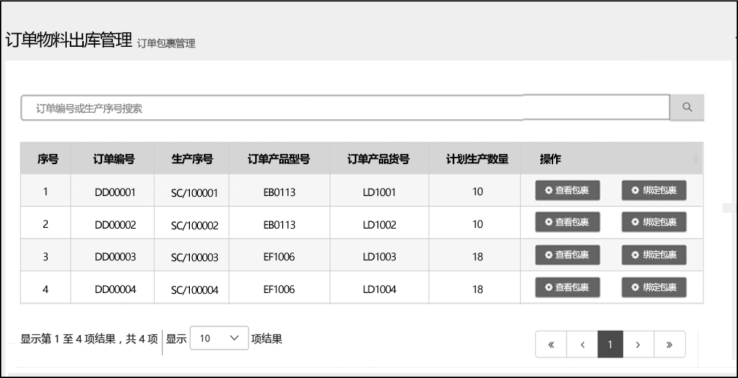Viewport: 738px width, 378px height.
Task: Select page 1 in pagination
Action: (x=610, y=345)
